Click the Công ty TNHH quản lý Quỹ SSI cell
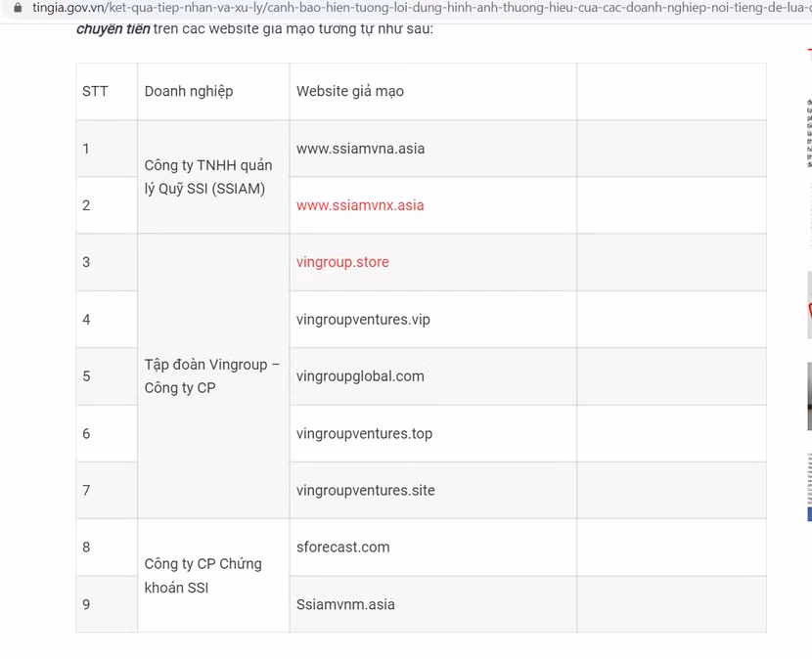 tap(213, 177)
